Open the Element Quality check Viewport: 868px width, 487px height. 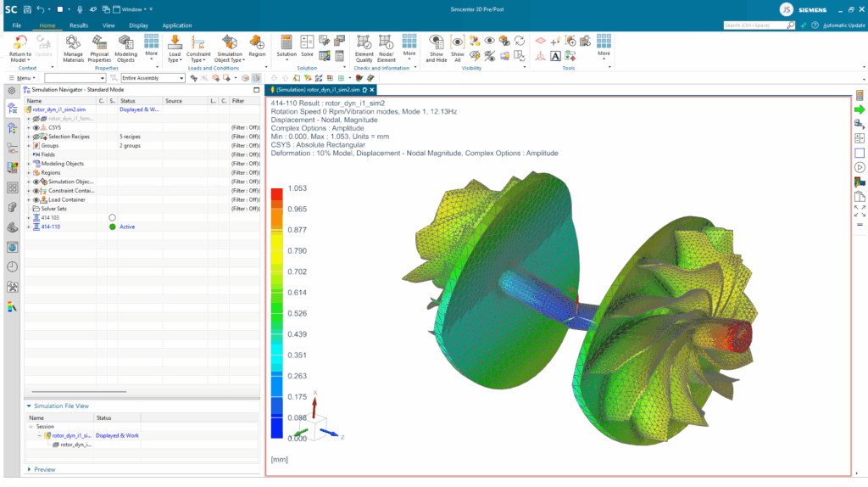point(364,42)
